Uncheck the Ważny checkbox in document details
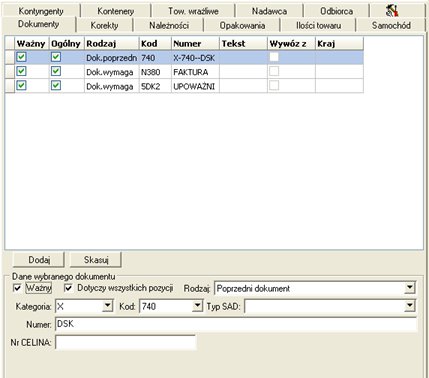The height and width of the screenshot is (378, 429). 17,288
